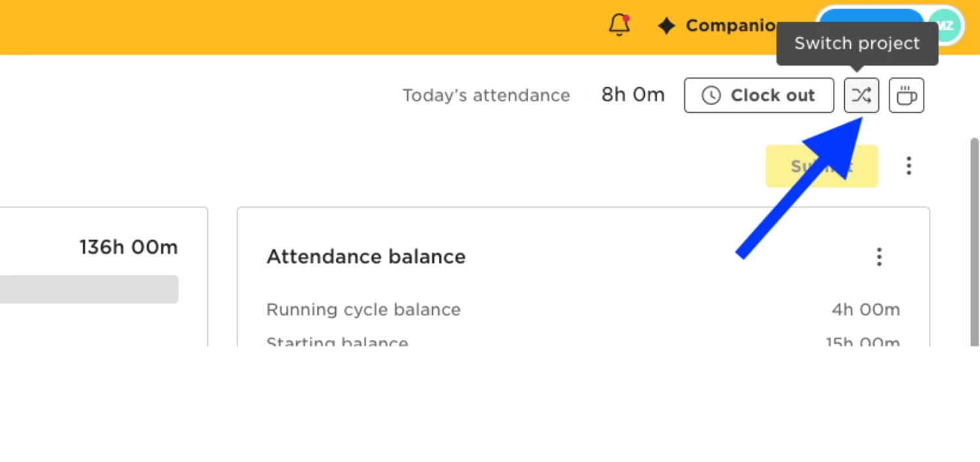This screenshot has height=462, width=980.
Task: Click the Switch project tooltip
Action: tap(857, 43)
